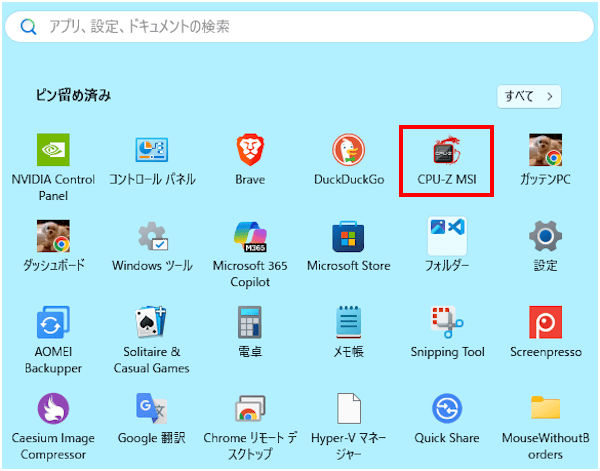The image size is (600, 471).
Task: Open CPU-Z MSI app
Action: coord(447,150)
